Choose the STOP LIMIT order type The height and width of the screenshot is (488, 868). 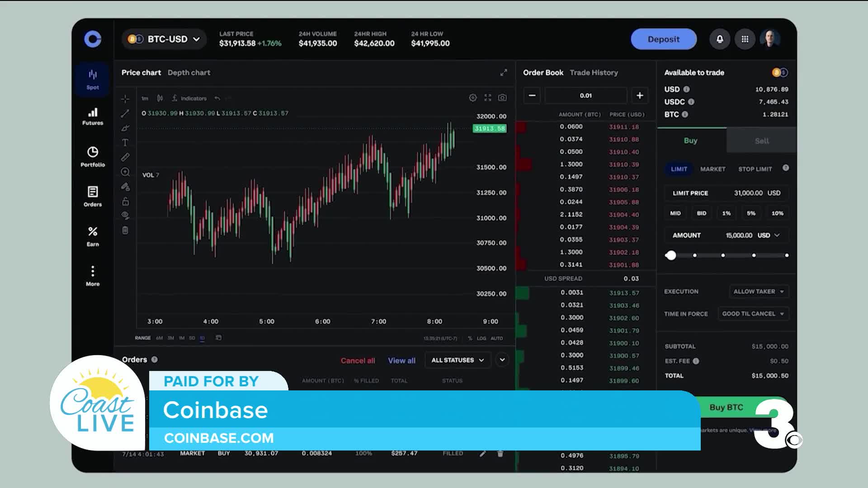(x=755, y=169)
